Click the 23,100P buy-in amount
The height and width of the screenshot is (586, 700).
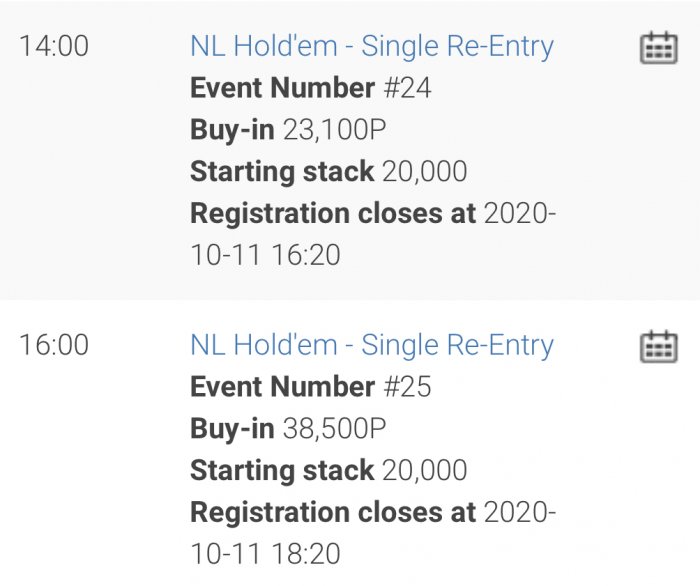[334, 130]
